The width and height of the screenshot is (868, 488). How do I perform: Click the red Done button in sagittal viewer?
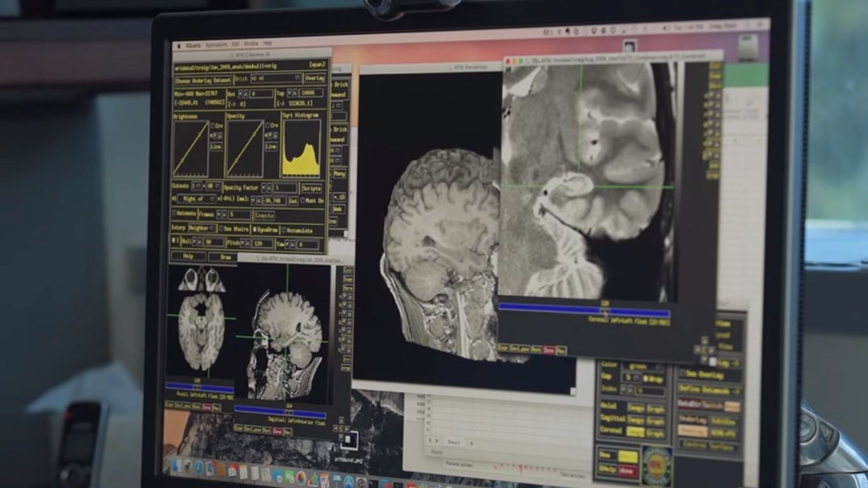pos(277,431)
